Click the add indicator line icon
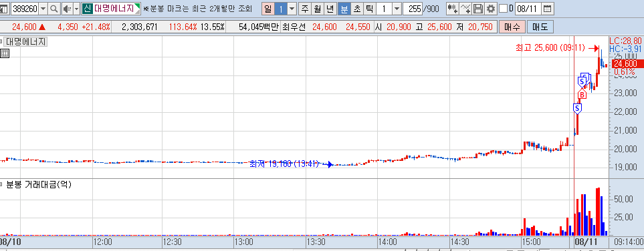This screenshot has width=644, height=251. point(465,8)
